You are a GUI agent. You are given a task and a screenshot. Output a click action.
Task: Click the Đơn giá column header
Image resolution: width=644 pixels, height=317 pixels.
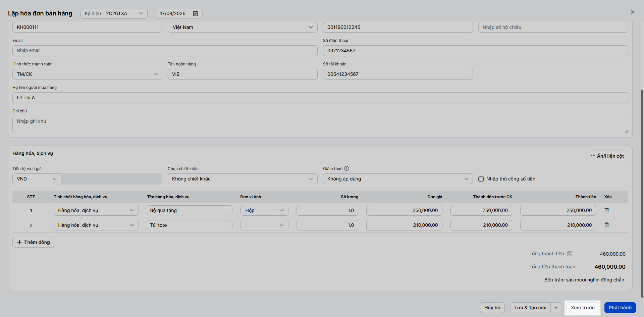pos(435,197)
